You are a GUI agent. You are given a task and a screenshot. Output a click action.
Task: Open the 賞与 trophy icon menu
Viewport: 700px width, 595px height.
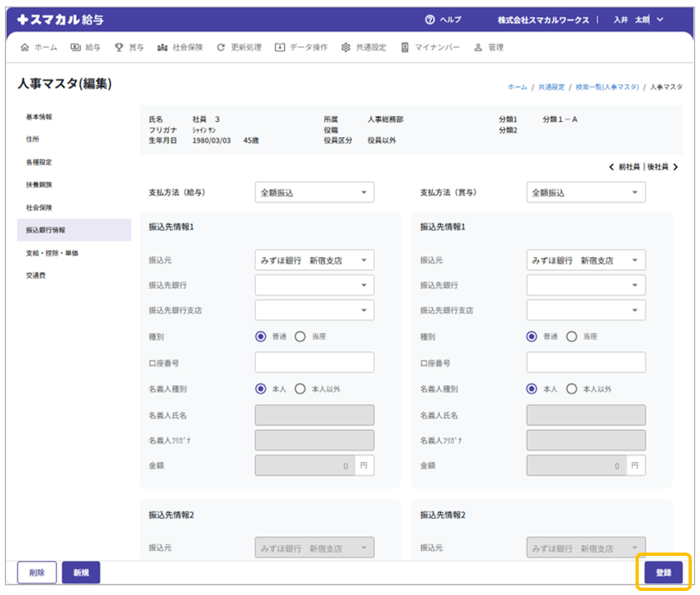click(x=119, y=47)
